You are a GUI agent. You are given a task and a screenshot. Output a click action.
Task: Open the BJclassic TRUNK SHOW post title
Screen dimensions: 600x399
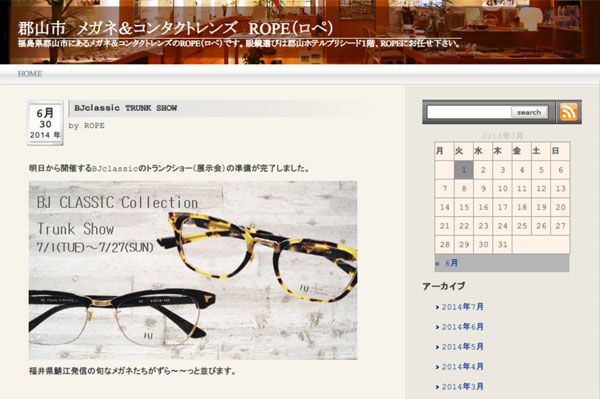pos(126,108)
